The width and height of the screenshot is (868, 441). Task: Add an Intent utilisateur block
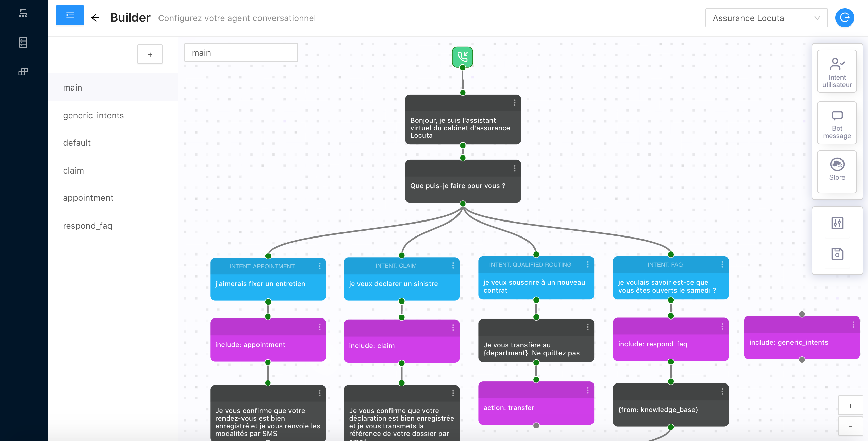[x=837, y=71]
